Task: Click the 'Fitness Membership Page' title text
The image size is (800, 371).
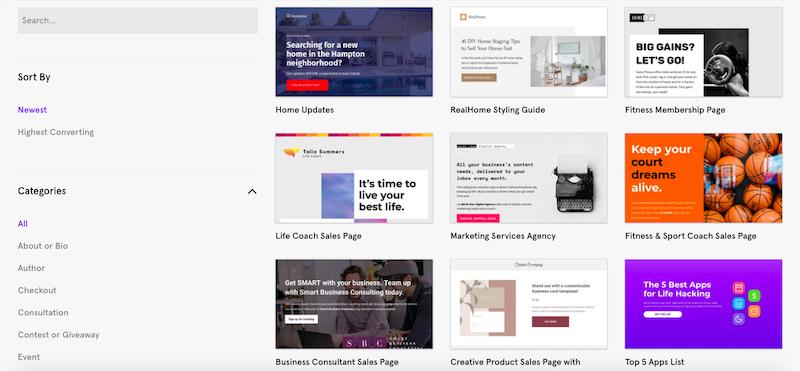Action: (x=675, y=110)
